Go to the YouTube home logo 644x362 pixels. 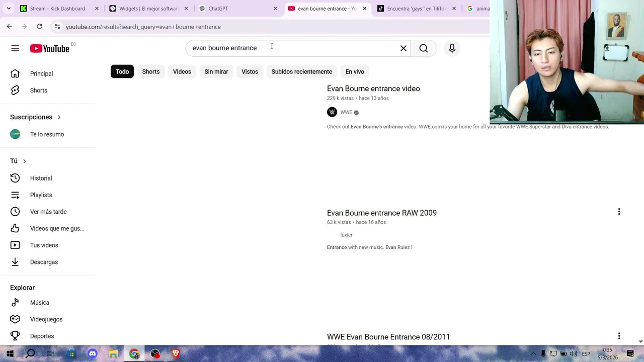click(x=49, y=48)
